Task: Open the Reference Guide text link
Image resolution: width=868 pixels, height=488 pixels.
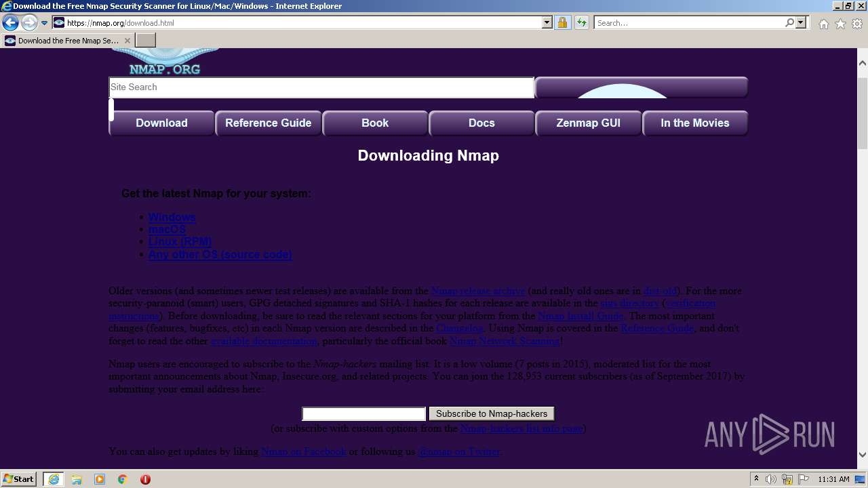Action: pos(657,328)
